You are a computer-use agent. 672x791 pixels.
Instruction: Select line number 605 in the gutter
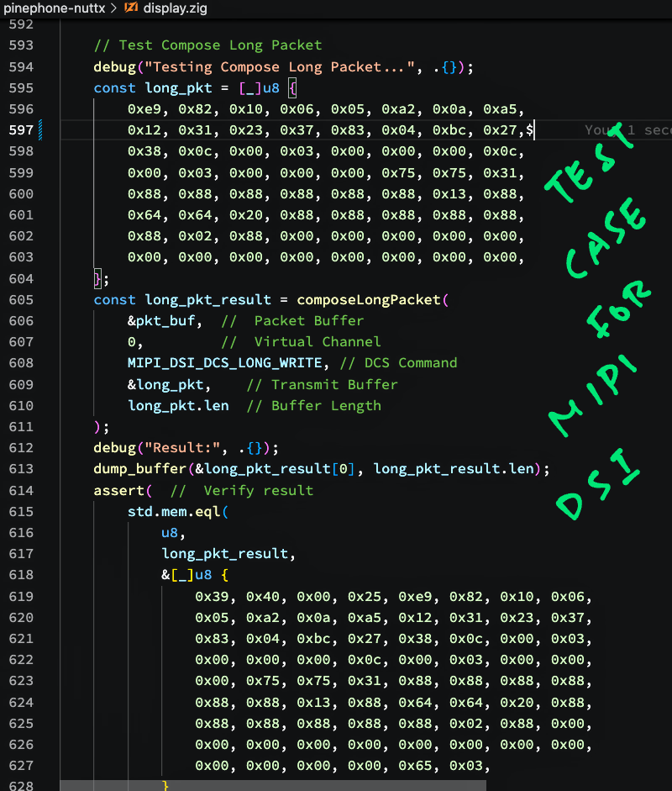(21, 300)
